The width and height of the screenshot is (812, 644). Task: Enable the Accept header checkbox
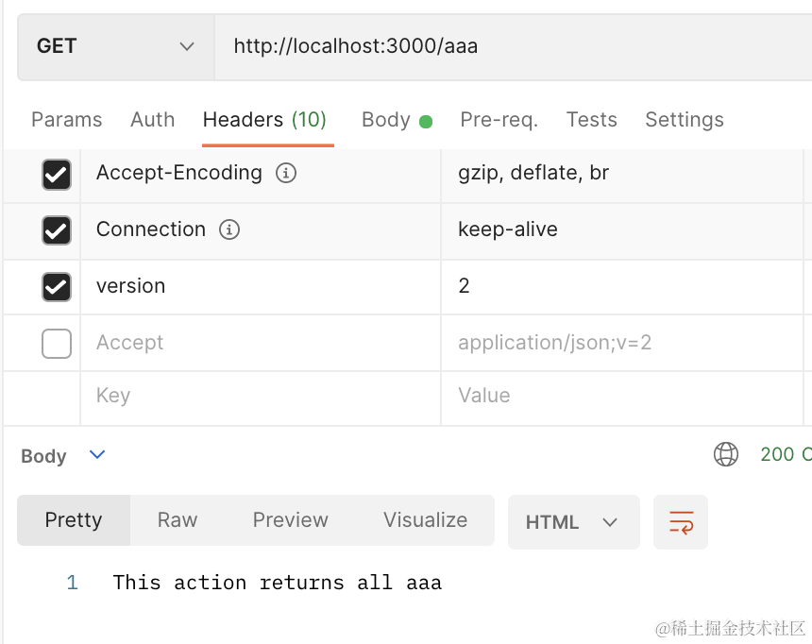click(57, 344)
